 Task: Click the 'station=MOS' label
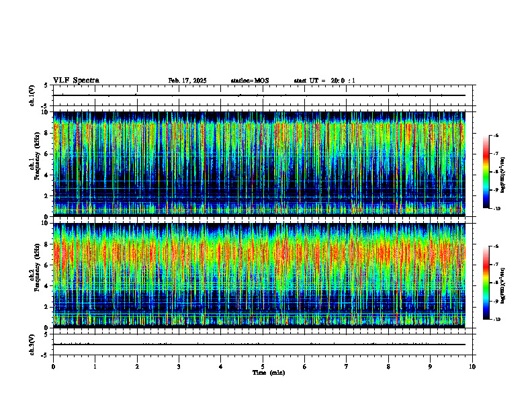click(250, 81)
